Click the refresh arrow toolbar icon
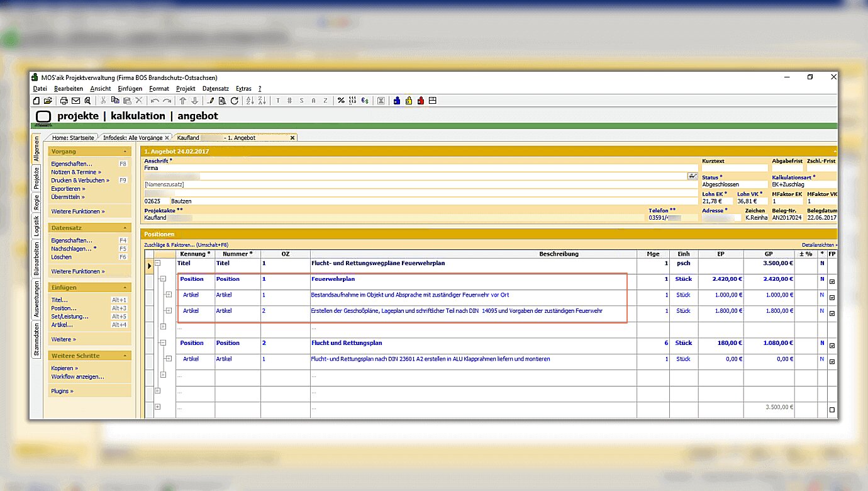 pyautogui.click(x=235, y=101)
